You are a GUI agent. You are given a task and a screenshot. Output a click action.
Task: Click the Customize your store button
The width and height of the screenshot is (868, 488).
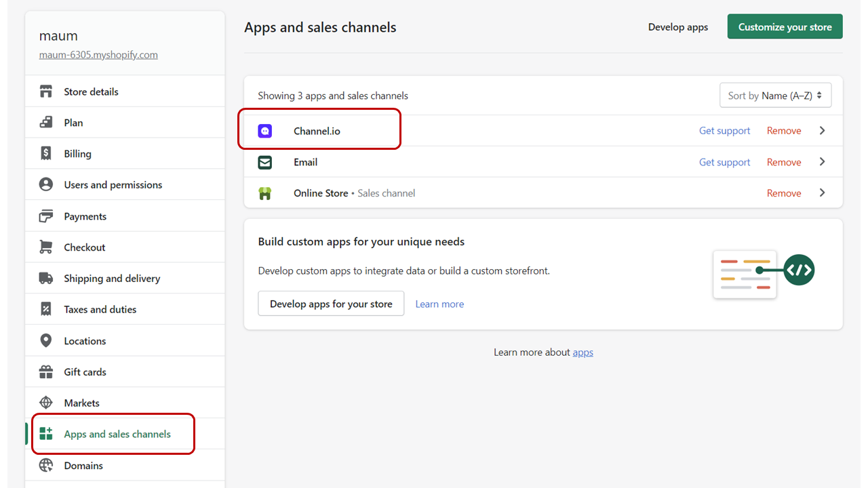[x=785, y=27]
